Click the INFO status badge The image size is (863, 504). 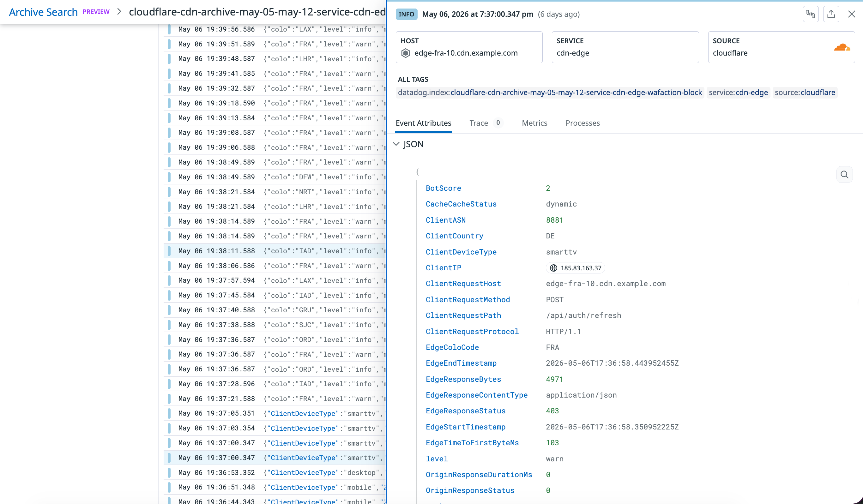point(407,14)
